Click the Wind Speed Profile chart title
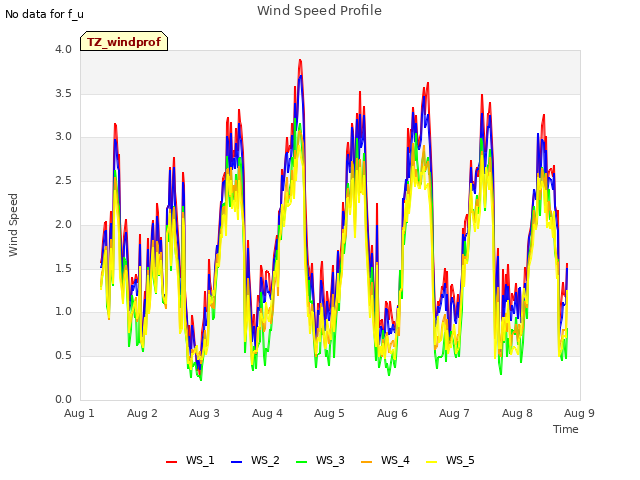 pos(319,11)
